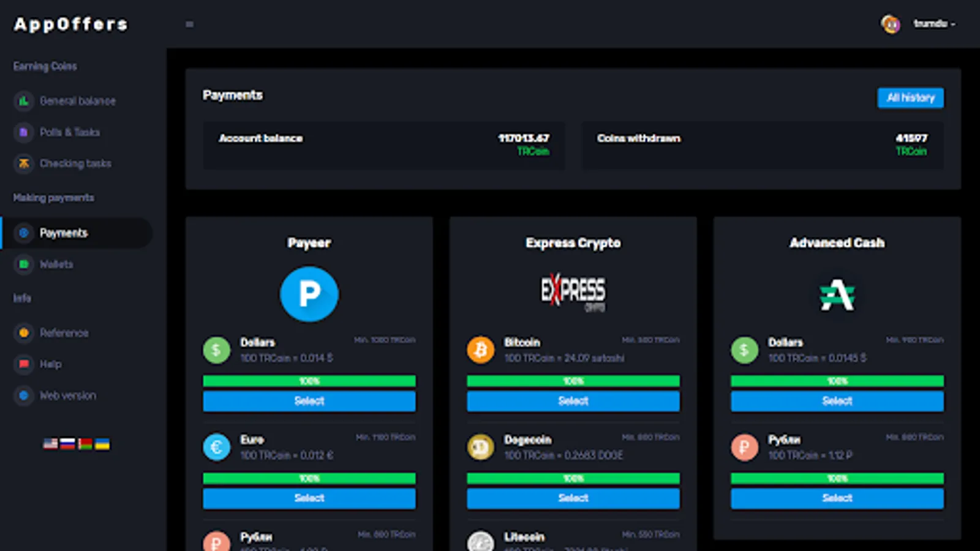Click the Payeer Dollars 100% progress bar

pos(309,381)
